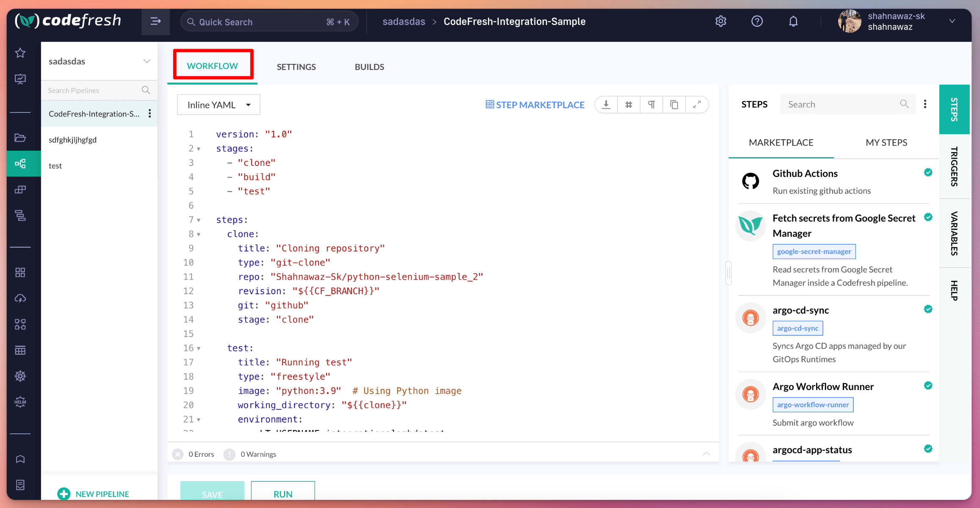
Task: Open the notifications bell
Action: coord(794,21)
